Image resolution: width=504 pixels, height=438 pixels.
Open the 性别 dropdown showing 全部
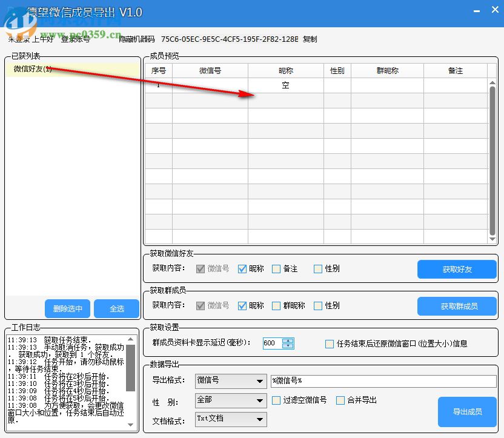(x=231, y=400)
